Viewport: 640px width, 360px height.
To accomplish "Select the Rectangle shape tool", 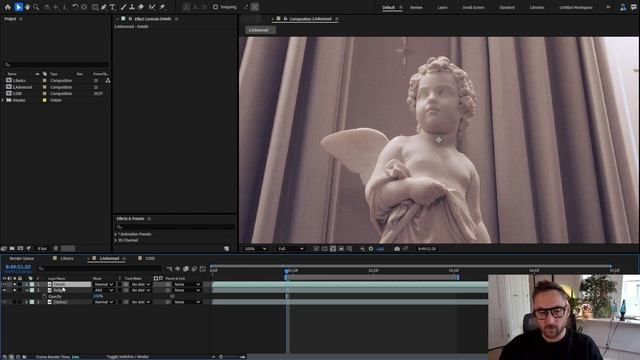I will 95,7.
